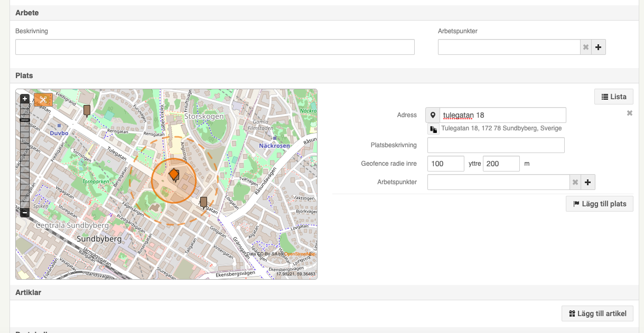
Task: Click the orange fit-to-extent map button
Action: (43, 100)
